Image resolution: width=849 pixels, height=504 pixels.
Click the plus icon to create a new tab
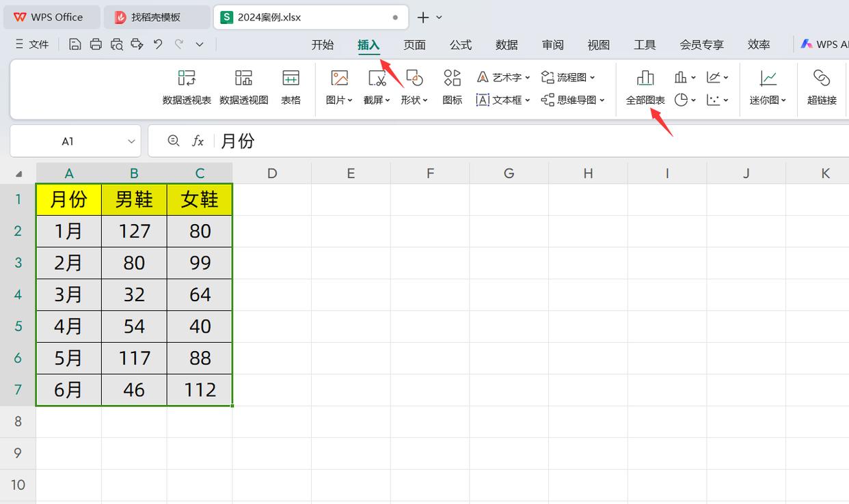tap(423, 17)
